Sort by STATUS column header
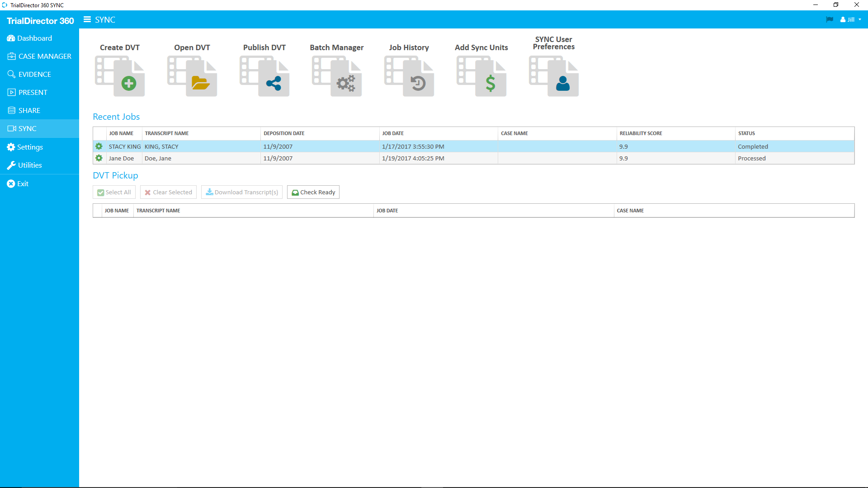868x488 pixels. [795, 133]
